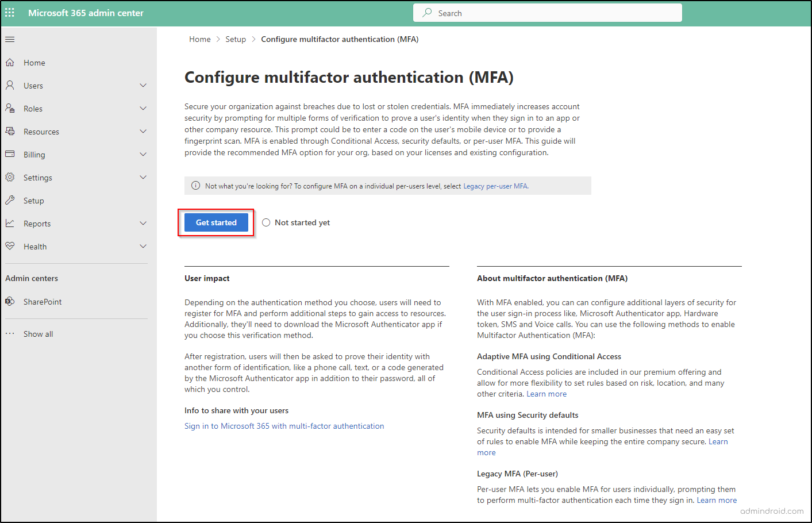812x523 pixels.
Task: Open the Legacy per-user MFA link
Action: (495, 186)
